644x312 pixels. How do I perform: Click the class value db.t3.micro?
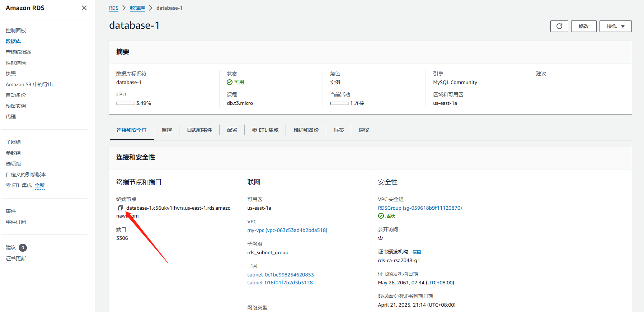pyautogui.click(x=240, y=103)
